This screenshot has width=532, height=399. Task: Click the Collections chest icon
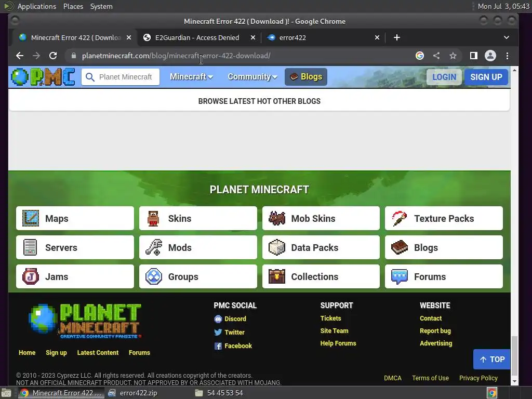coord(277,276)
